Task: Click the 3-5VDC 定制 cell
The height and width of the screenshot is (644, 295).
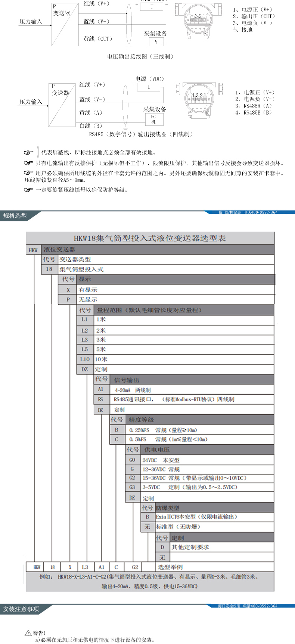Action: tap(207, 488)
